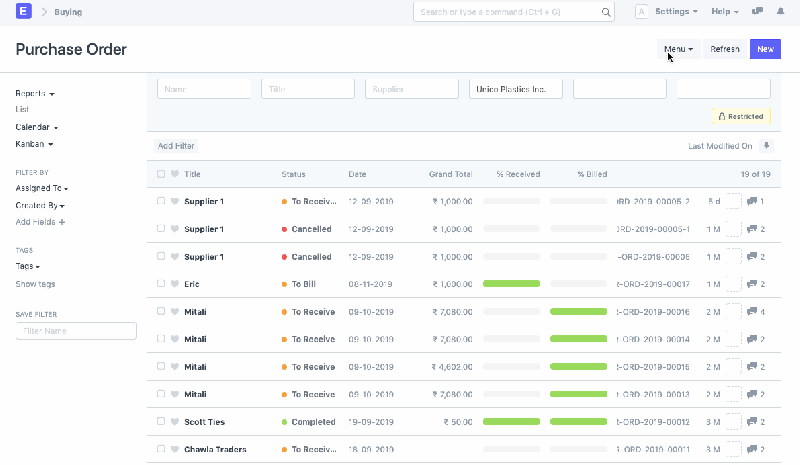Open comments on the Chawla Traders row
The image size is (800, 465).
pos(756,449)
